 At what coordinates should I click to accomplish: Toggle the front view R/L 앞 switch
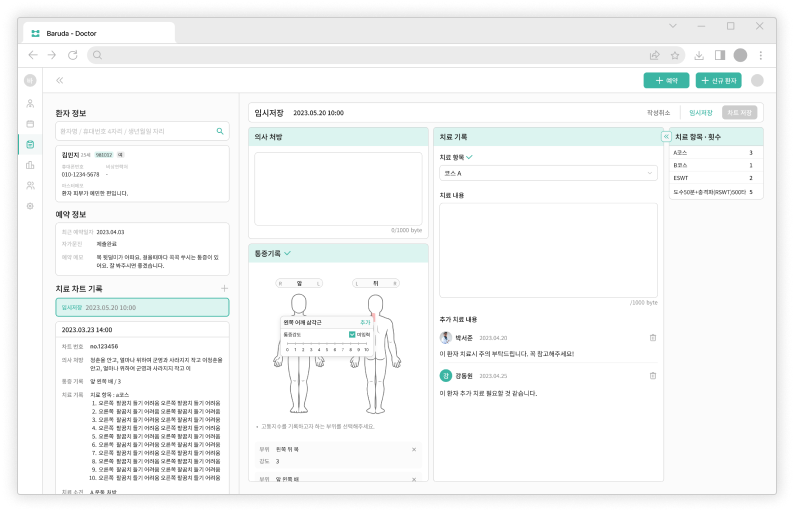(299, 283)
